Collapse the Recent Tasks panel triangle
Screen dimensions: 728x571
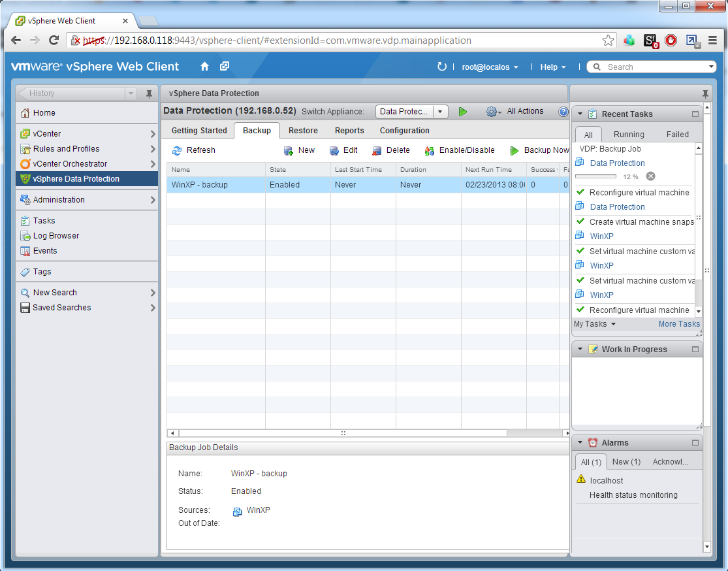coord(580,114)
